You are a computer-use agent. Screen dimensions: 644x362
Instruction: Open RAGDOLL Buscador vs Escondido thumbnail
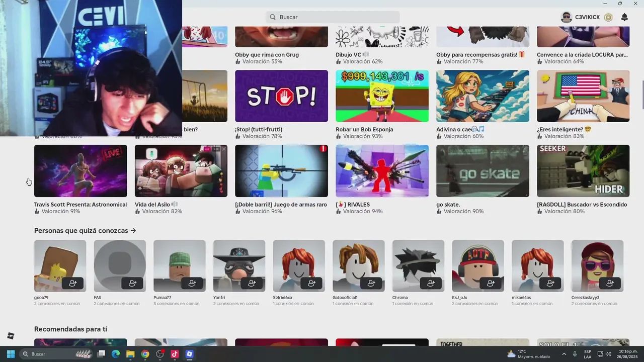point(583,171)
